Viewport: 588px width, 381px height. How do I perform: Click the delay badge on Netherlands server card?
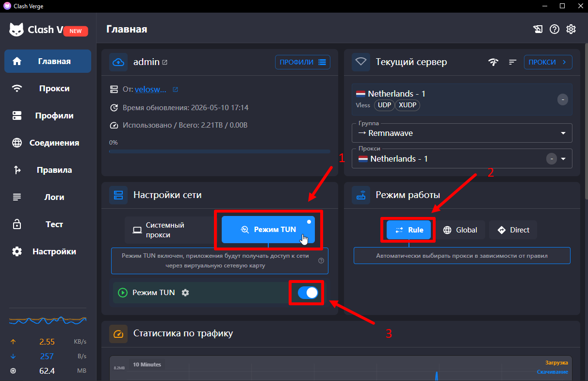[x=562, y=99]
